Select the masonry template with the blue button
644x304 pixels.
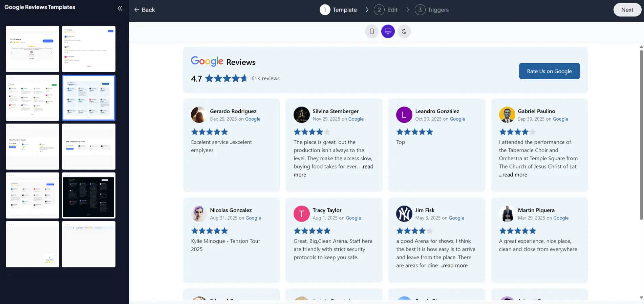tap(33, 196)
